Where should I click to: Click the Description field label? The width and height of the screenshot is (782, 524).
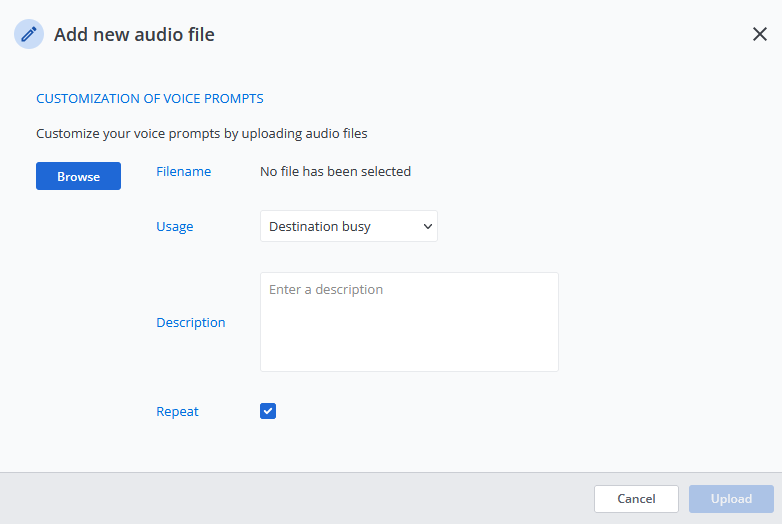190,322
